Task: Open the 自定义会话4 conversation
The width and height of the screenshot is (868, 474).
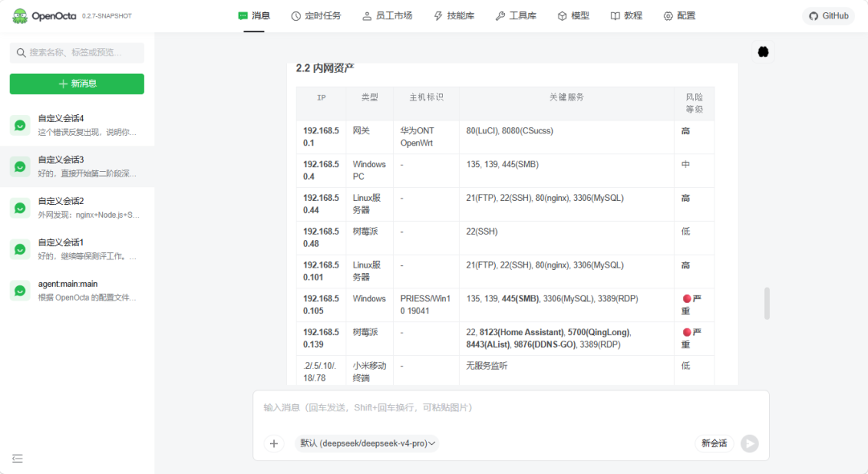Action: tap(77, 125)
